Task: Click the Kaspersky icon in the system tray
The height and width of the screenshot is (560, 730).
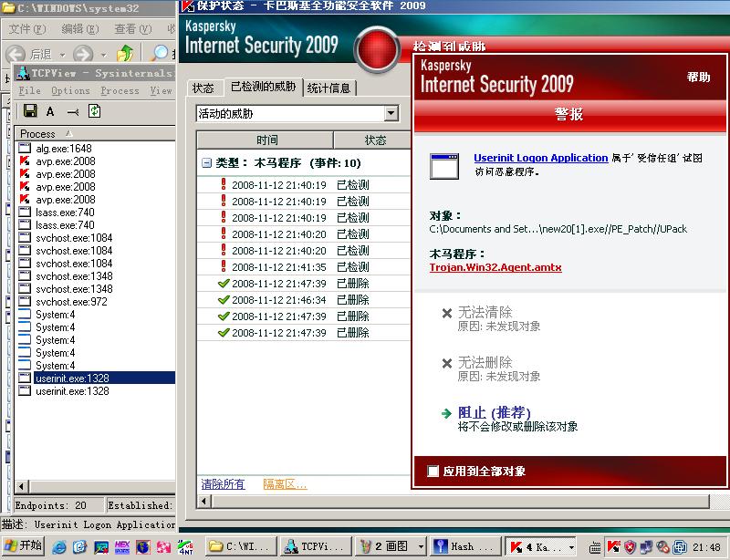Action: tap(613, 546)
